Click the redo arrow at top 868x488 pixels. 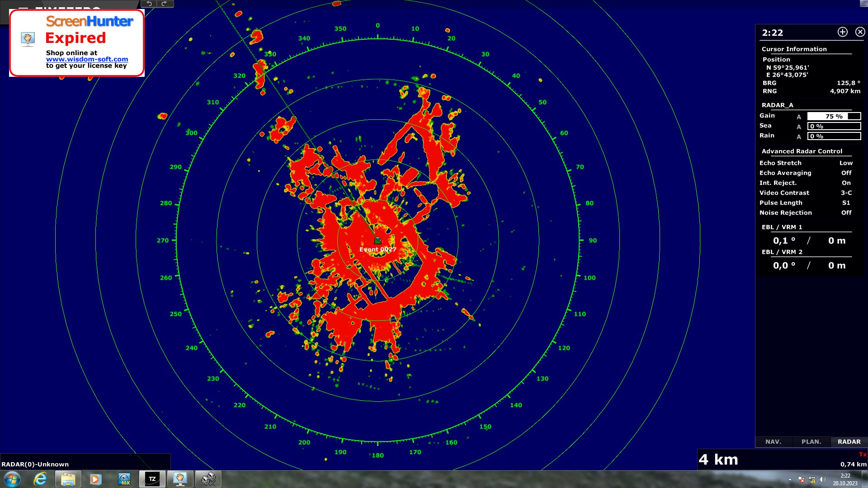click(164, 4)
